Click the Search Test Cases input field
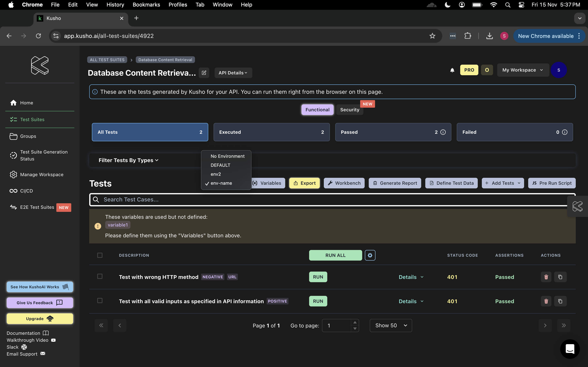This screenshot has width=588, height=367. [332, 200]
